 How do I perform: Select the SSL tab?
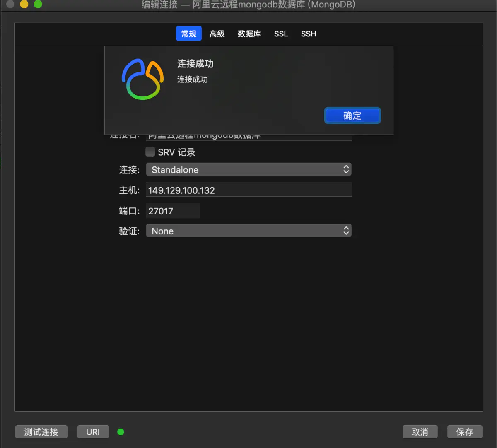tap(281, 34)
